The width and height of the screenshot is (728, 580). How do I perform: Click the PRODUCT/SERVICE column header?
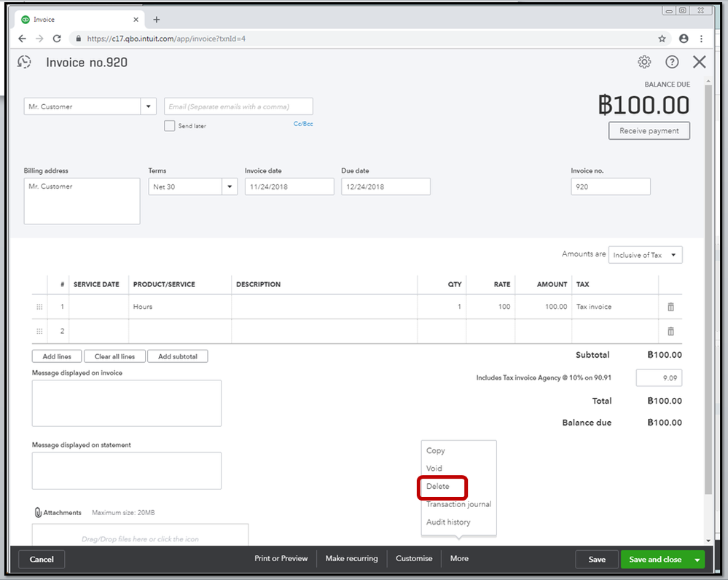coord(164,284)
